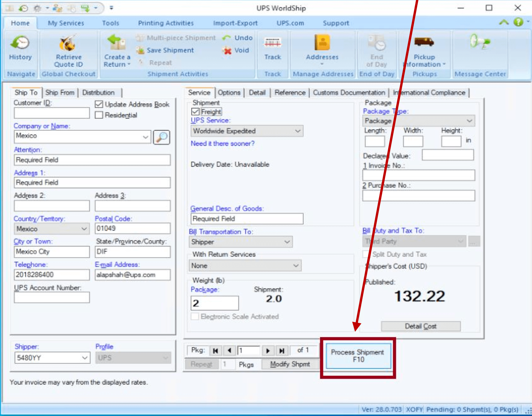Image resolution: width=532 pixels, height=416 pixels.
Task: Click the Repeat button near Pkgs
Action: (201, 364)
